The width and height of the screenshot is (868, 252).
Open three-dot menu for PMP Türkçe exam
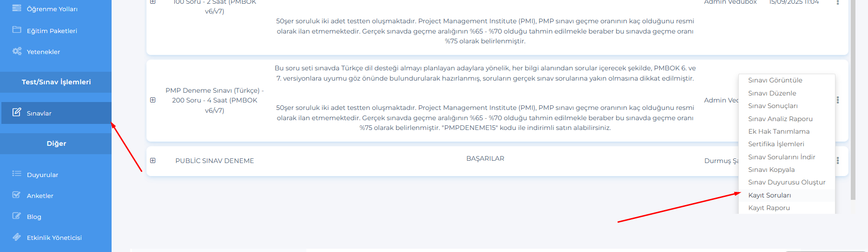(x=838, y=100)
